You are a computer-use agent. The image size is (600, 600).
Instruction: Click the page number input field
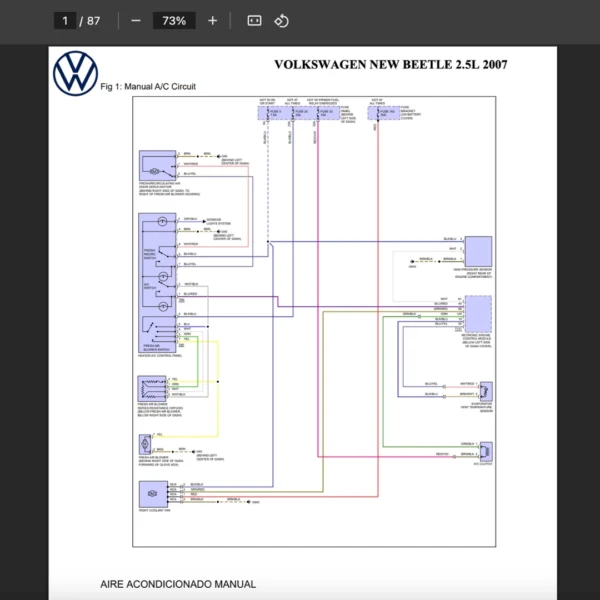[x=66, y=21]
